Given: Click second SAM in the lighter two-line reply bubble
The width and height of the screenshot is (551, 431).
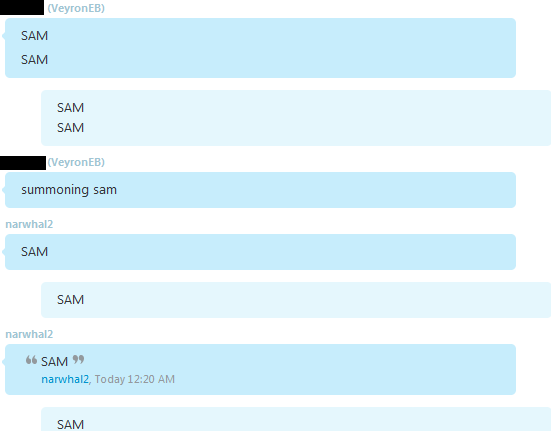Looking at the screenshot, I should click(x=71, y=128).
